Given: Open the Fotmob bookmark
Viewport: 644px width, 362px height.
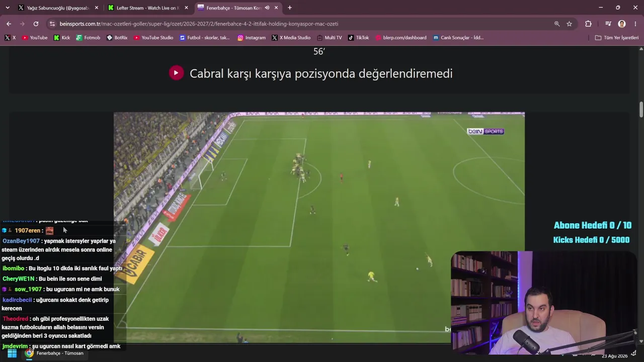Looking at the screenshot, I should (88, 38).
